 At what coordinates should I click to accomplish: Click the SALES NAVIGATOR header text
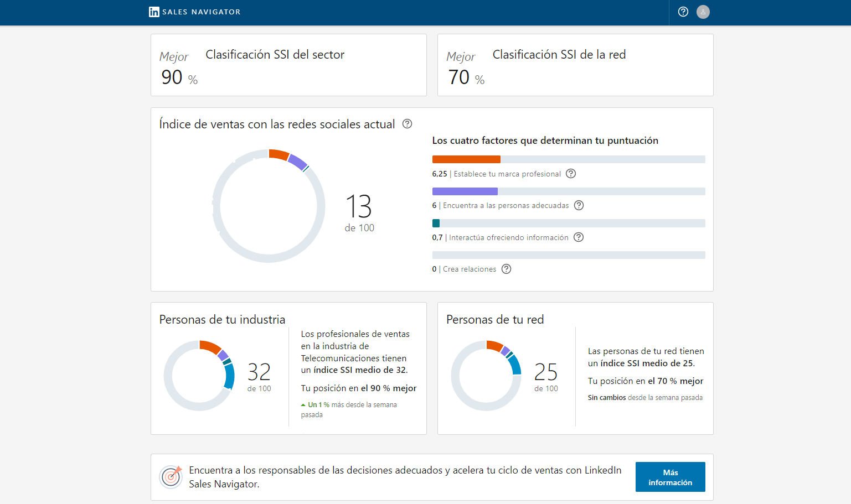coord(202,12)
